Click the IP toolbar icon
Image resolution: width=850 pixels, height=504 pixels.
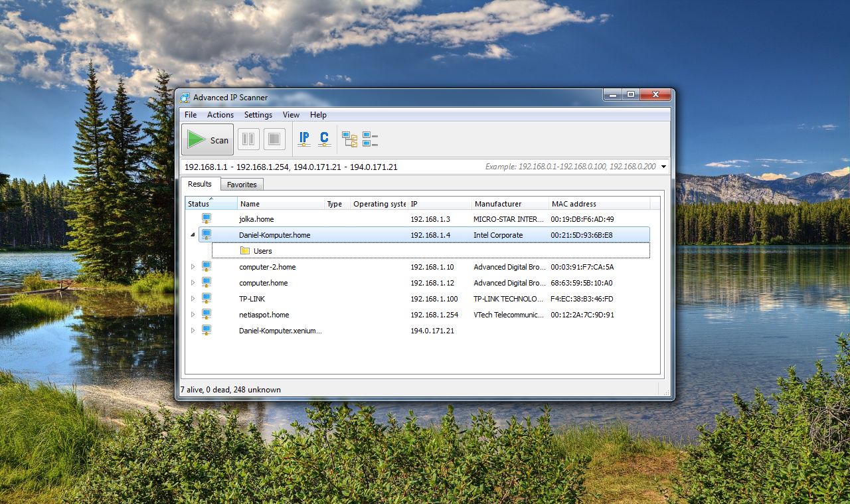point(304,139)
